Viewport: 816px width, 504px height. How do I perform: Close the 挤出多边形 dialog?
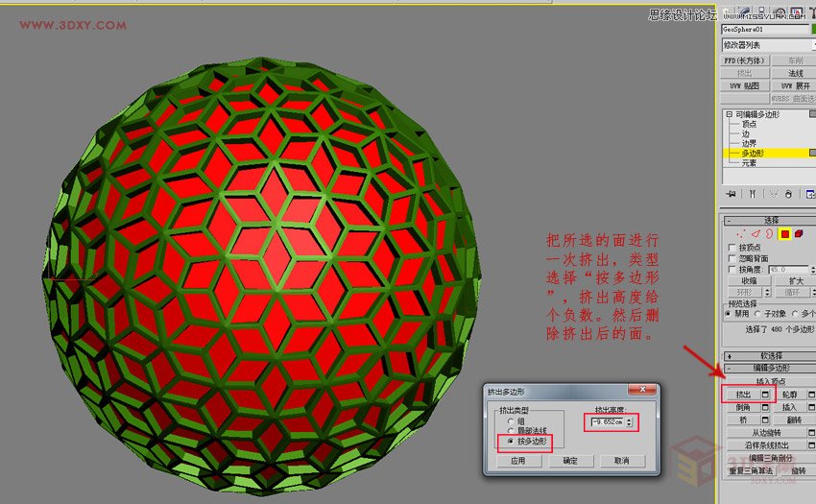point(642,390)
